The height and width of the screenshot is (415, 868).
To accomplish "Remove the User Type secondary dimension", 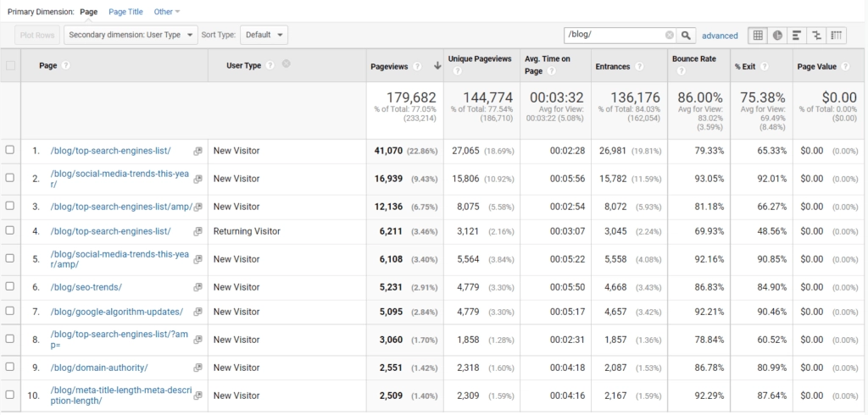I will [286, 64].
